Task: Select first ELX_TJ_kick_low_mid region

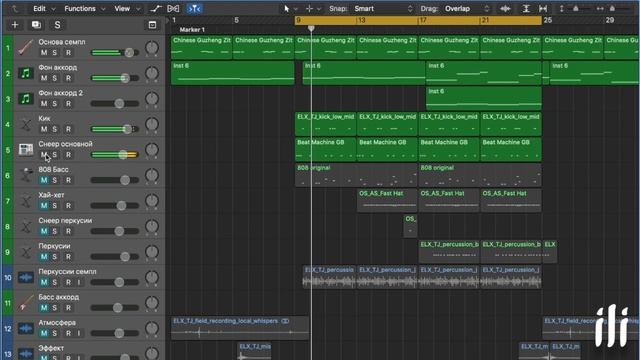Action: tap(325, 124)
